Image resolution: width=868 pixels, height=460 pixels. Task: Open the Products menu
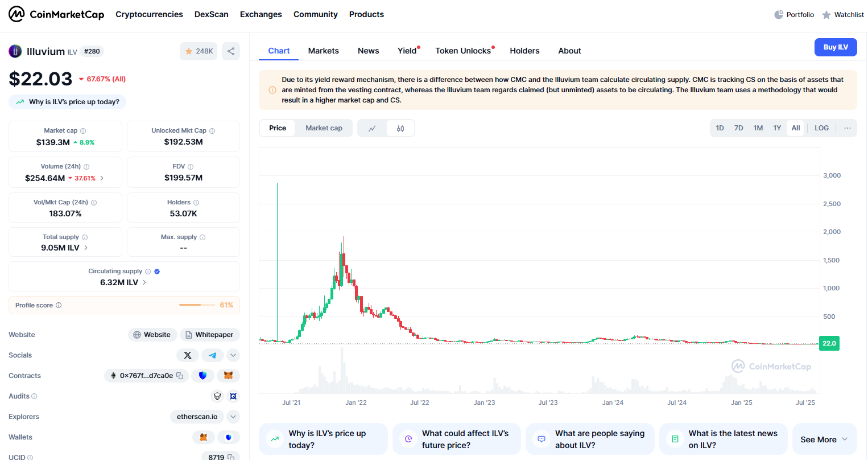366,14
